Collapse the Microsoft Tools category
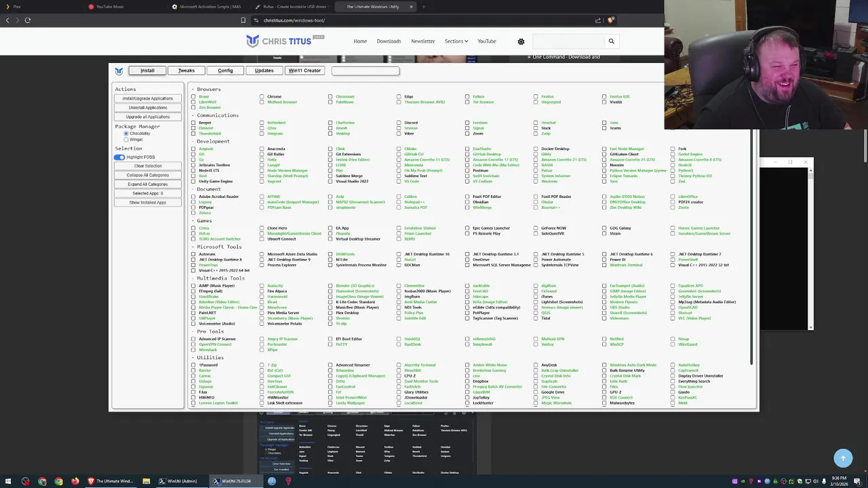Screen dimensions: 868x488 pyautogui.click(x=217, y=247)
